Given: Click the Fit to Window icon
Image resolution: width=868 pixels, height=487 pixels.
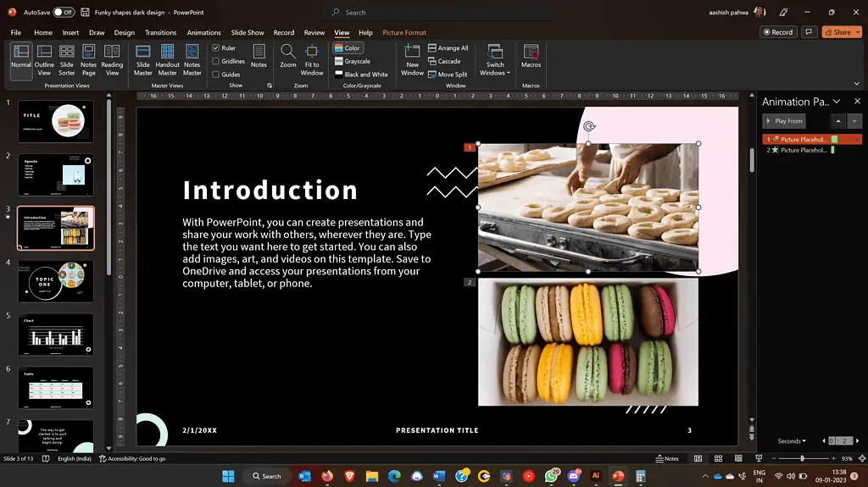Looking at the screenshot, I should 312,59.
